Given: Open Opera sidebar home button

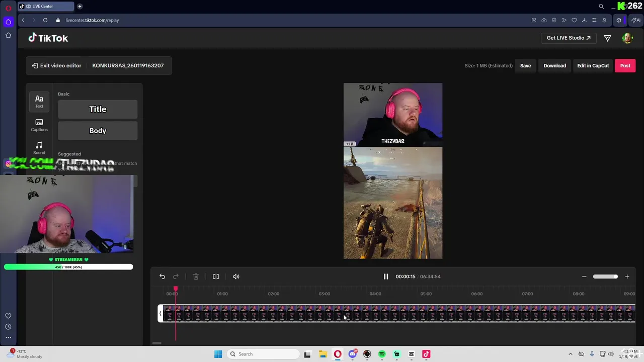Looking at the screenshot, I should pos(8,22).
